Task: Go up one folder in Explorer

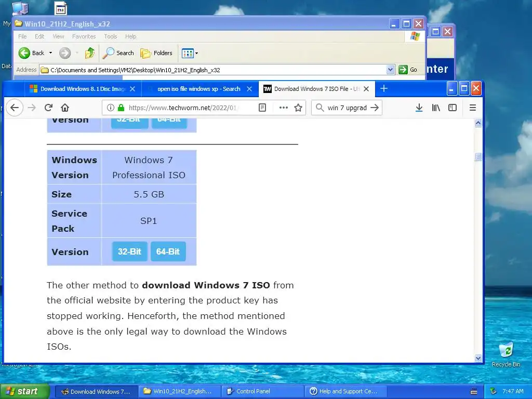Action: (90, 53)
